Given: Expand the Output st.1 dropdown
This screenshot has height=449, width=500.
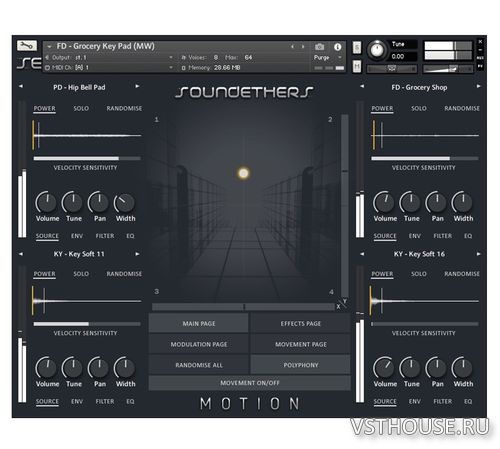Looking at the screenshot, I should [171, 58].
